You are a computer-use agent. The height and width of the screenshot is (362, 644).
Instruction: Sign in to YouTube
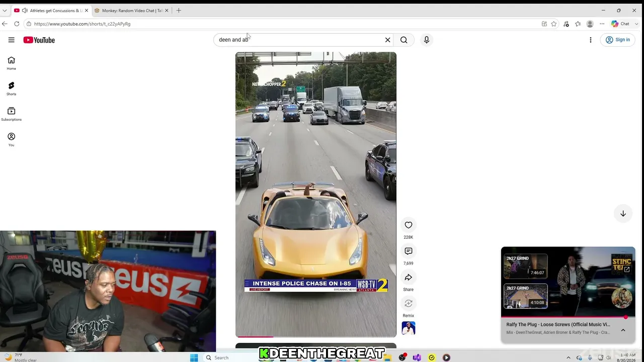tap(618, 40)
